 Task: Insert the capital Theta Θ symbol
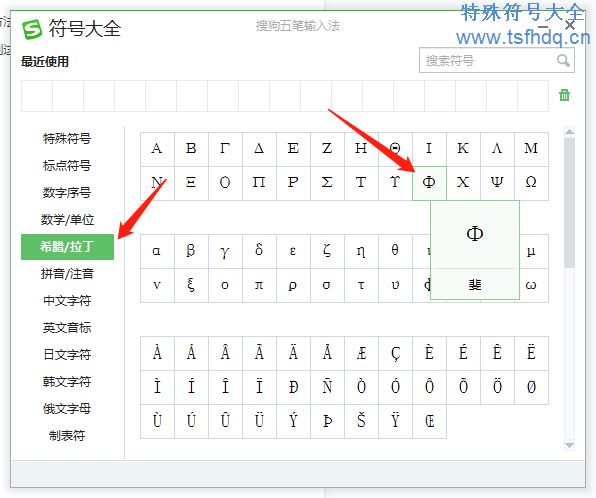[x=395, y=149]
